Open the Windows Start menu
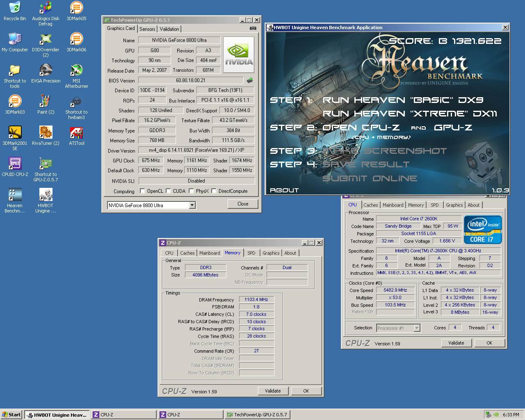 pyautogui.click(x=11, y=415)
